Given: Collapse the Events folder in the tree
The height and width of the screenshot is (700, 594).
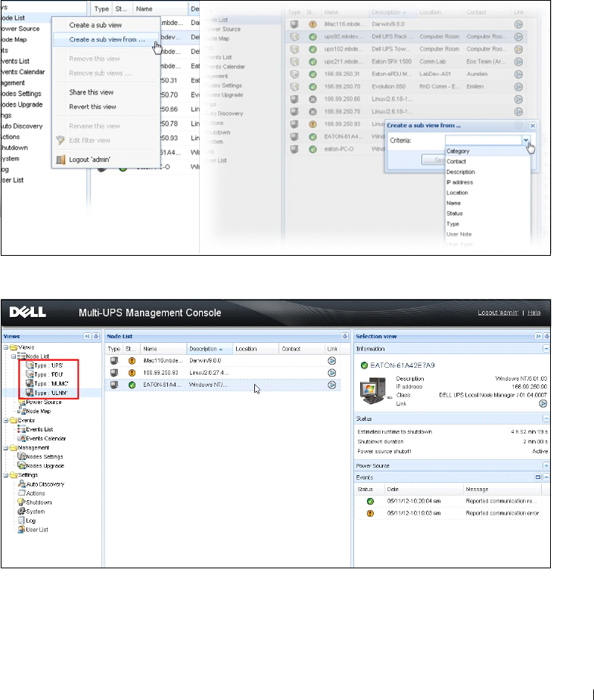Looking at the screenshot, I should pos(6,420).
